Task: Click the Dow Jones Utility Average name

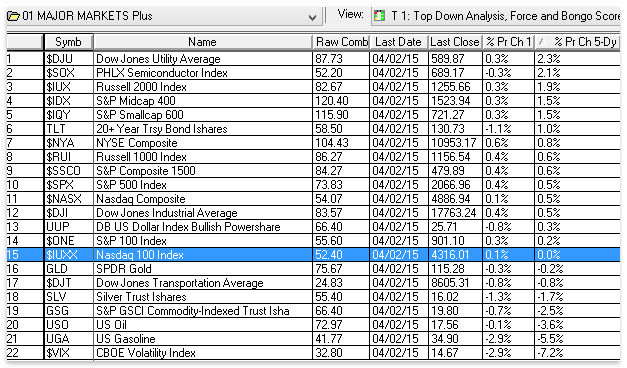Action: pos(158,59)
